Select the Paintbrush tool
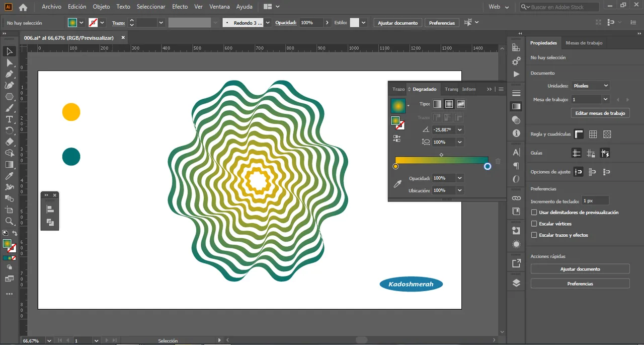The width and height of the screenshot is (644, 345). 9,108
